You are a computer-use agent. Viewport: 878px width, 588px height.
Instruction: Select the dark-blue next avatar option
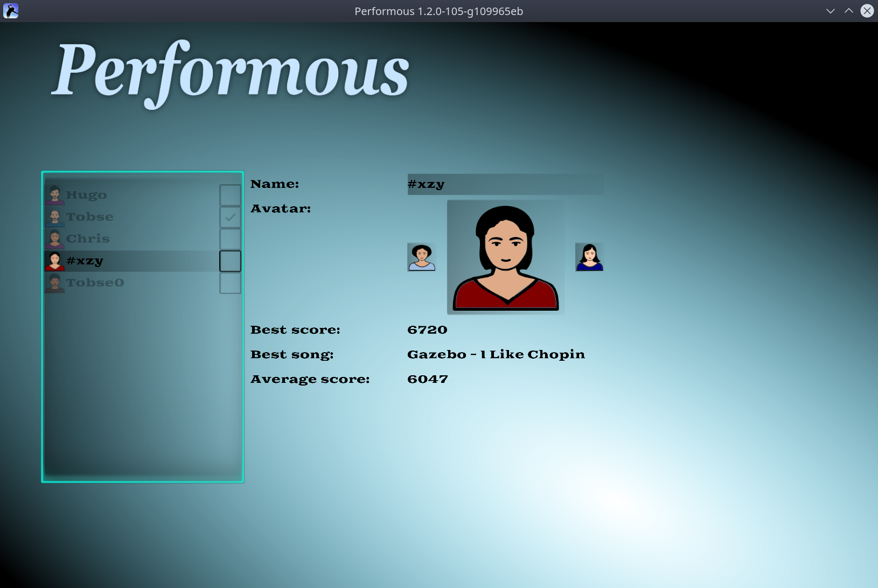click(x=590, y=257)
